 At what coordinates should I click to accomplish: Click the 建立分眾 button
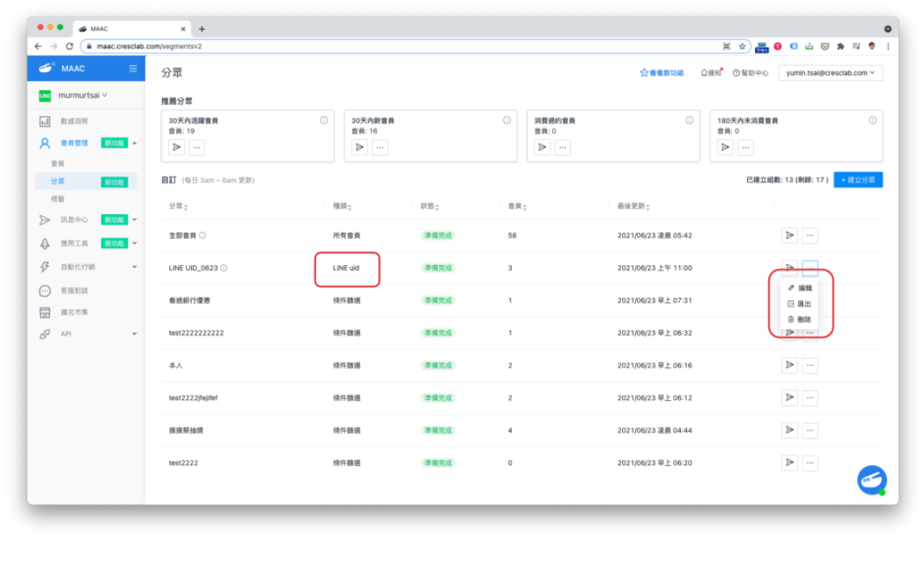pyautogui.click(x=857, y=180)
